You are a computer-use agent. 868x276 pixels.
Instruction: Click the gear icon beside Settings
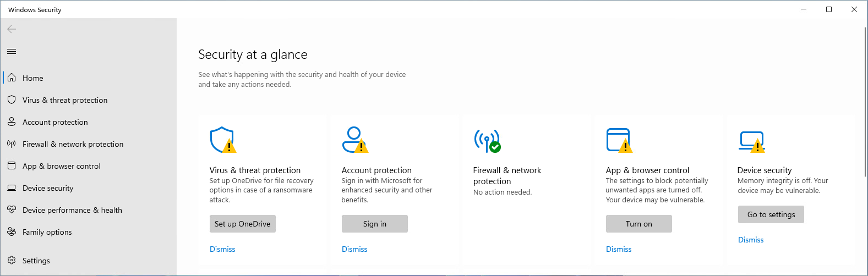pyautogui.click(x=12, y=260)
